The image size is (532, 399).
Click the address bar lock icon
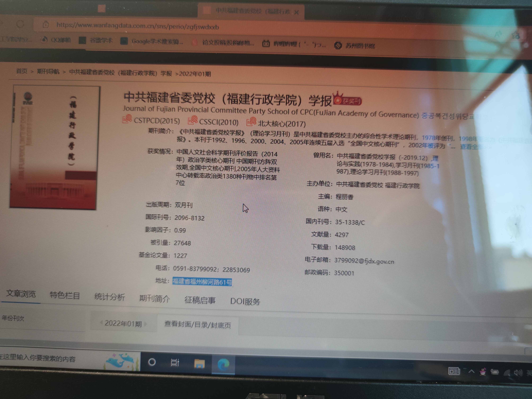46,25
